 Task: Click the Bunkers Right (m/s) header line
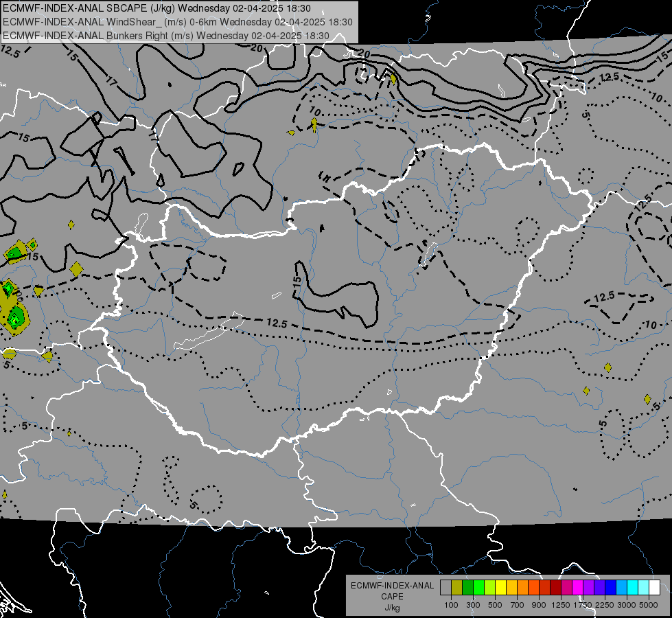[x=166, y=36]
